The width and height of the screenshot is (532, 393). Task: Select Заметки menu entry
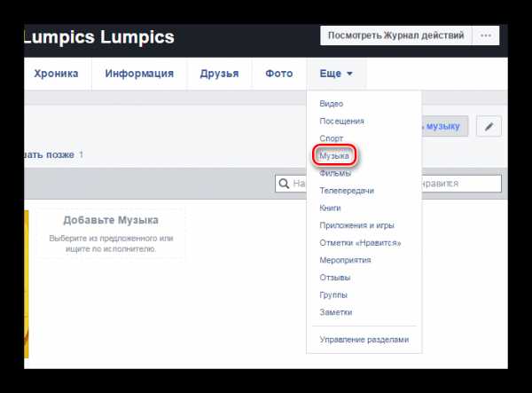(335, 312)
